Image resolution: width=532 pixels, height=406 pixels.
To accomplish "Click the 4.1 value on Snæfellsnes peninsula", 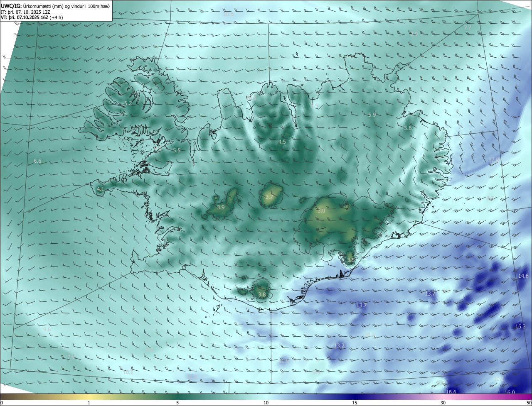I will click(100, 189).
